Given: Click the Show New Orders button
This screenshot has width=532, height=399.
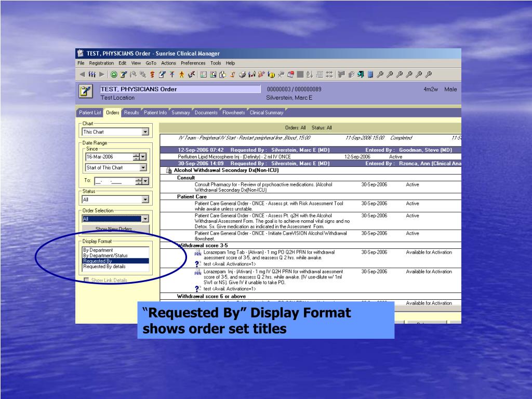Looking at the screenshot, I should 116,229.
